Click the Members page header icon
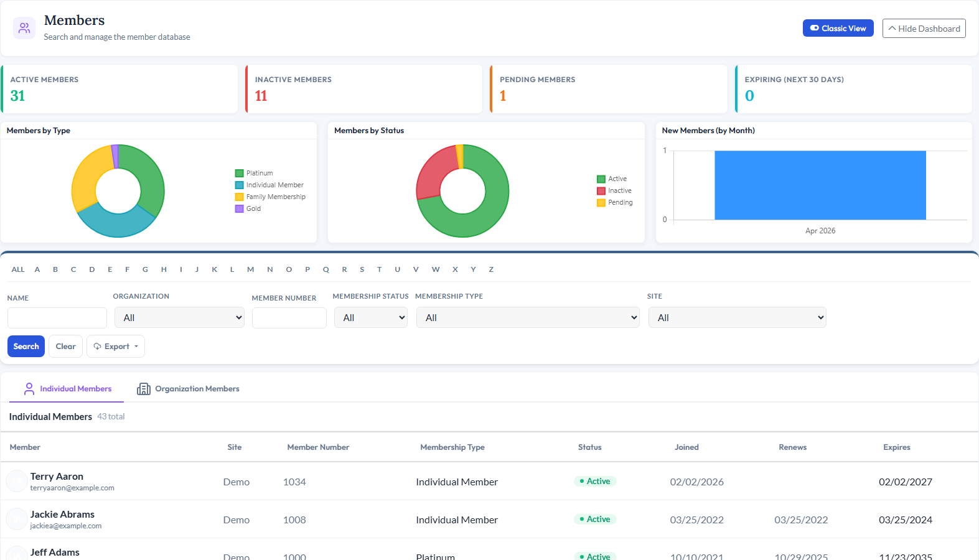Viewport: 979px width, 560px height. point(24,28)
